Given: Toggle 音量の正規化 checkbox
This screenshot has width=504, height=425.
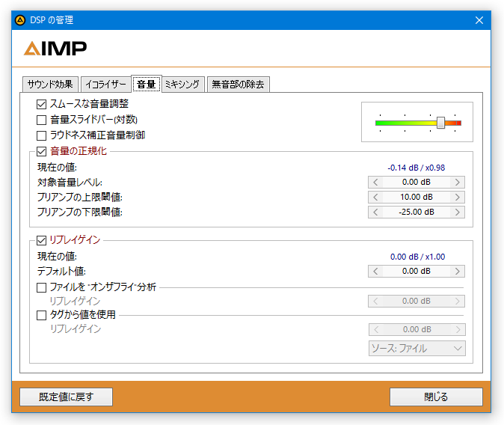Looking at the screenshot, I should 41,151.
